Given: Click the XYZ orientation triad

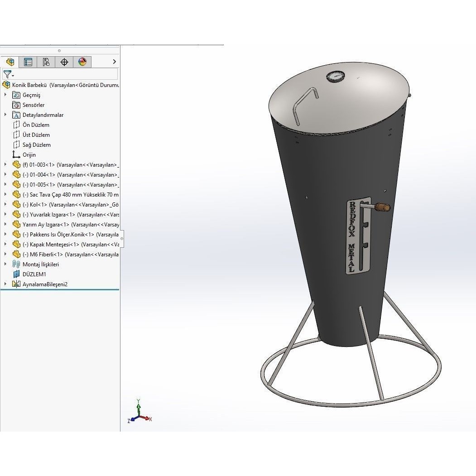Looking at the screenshot, I should pyautogui.click(x=139, y=411).
